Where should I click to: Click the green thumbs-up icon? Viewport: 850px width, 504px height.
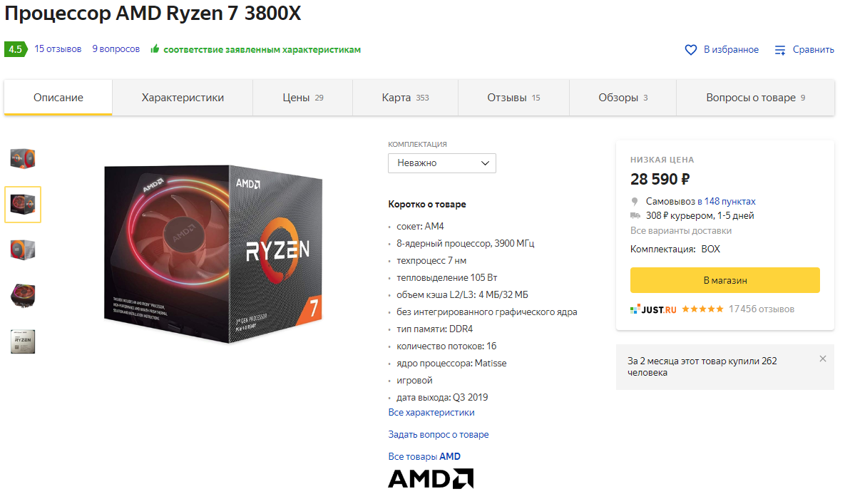click(155, 48)
